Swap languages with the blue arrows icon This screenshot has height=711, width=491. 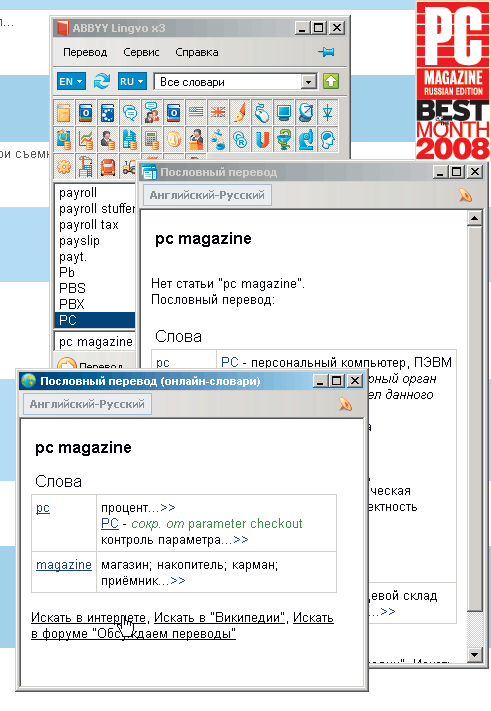tap(102, 82)
